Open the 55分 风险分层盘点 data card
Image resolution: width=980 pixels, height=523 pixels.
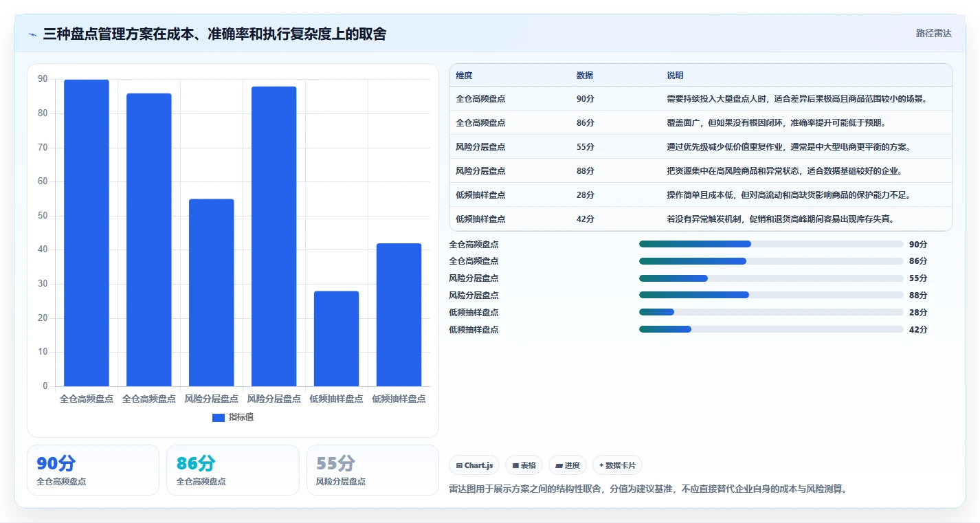pyautogui.click(x=372, y=470)
